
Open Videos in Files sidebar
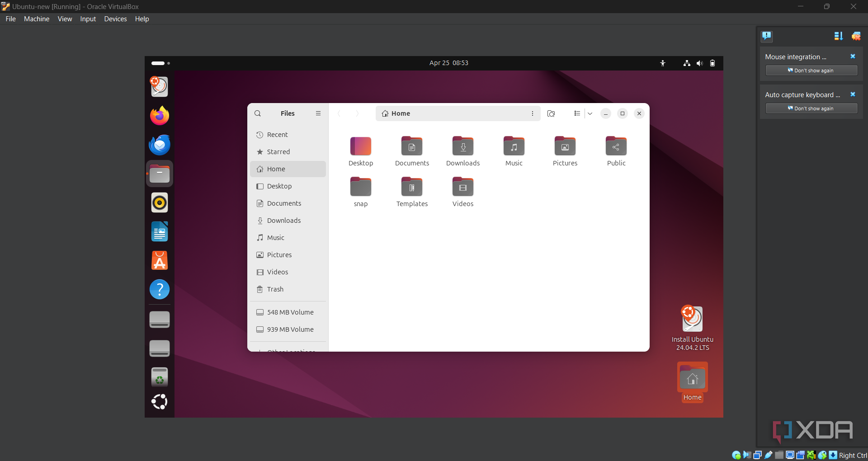point(288,272)
